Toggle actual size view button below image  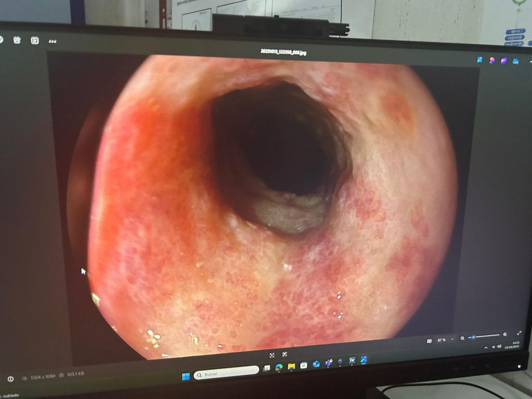(285, 354)
